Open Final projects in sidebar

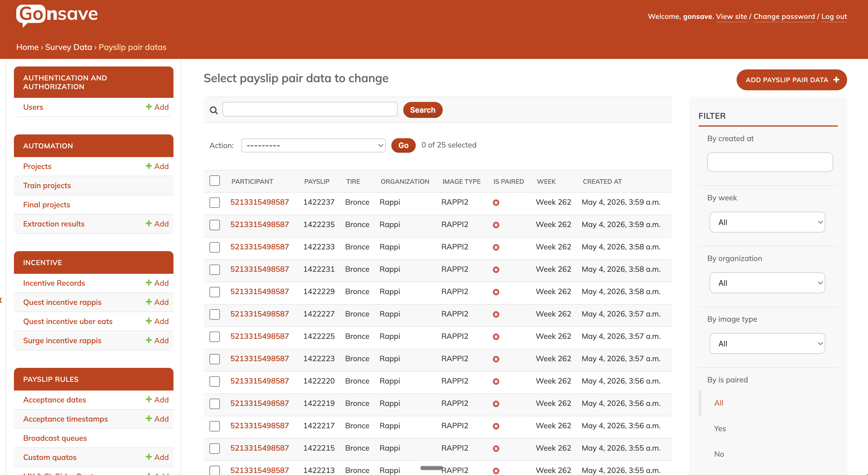pyautogui.click(x=46, y=205)
